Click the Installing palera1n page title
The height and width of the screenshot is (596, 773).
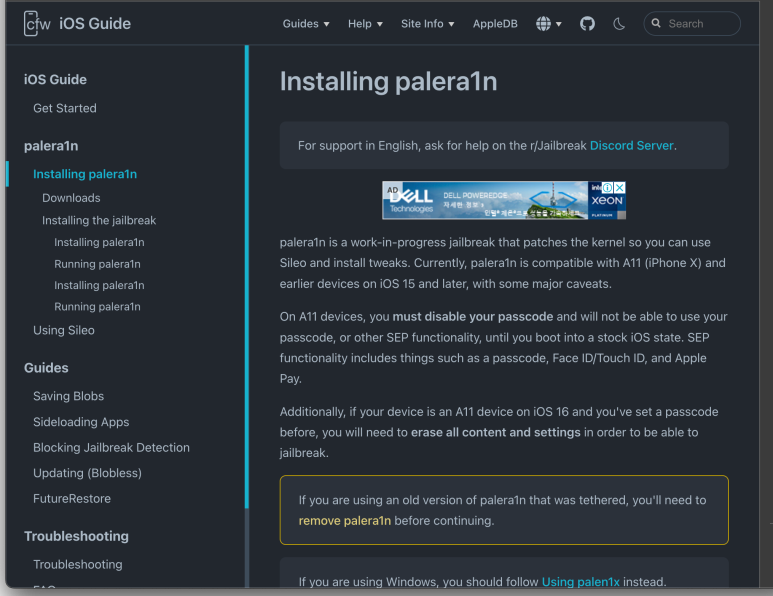coord(388,81)
